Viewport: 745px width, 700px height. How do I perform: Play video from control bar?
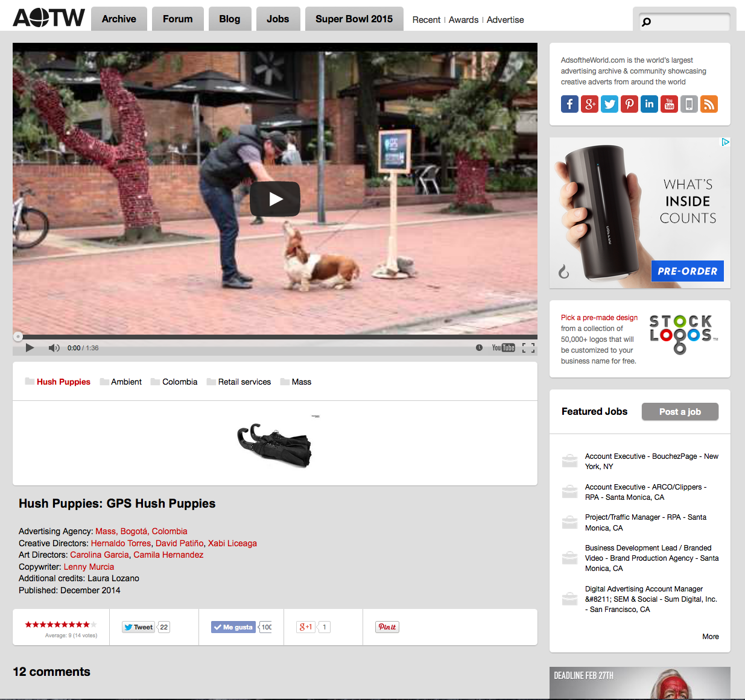[30, 348]
